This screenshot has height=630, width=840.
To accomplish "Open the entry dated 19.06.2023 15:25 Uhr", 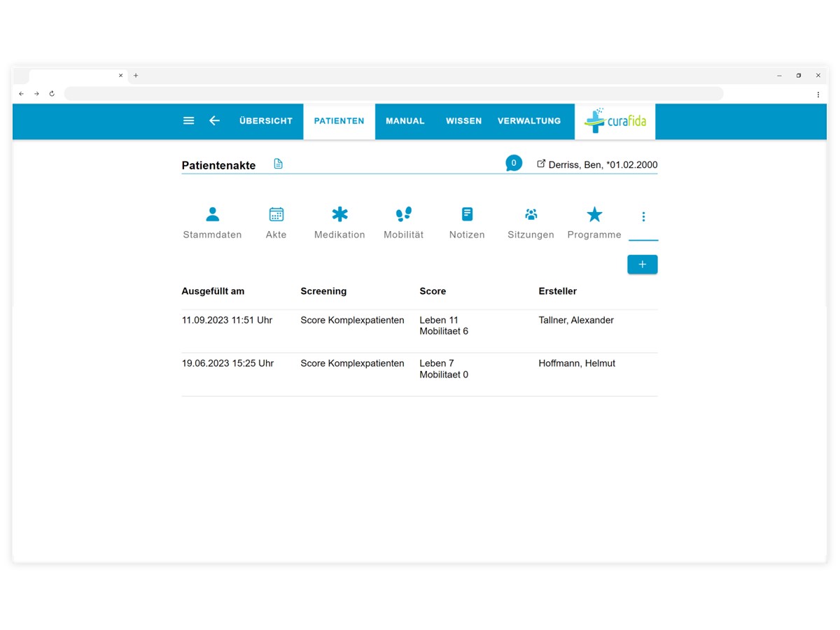I will 227,364.
